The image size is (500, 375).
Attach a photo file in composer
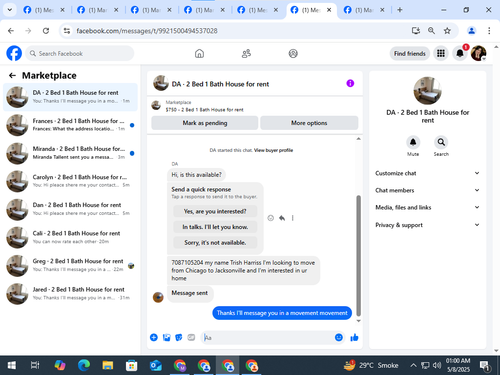pos(166,337)
